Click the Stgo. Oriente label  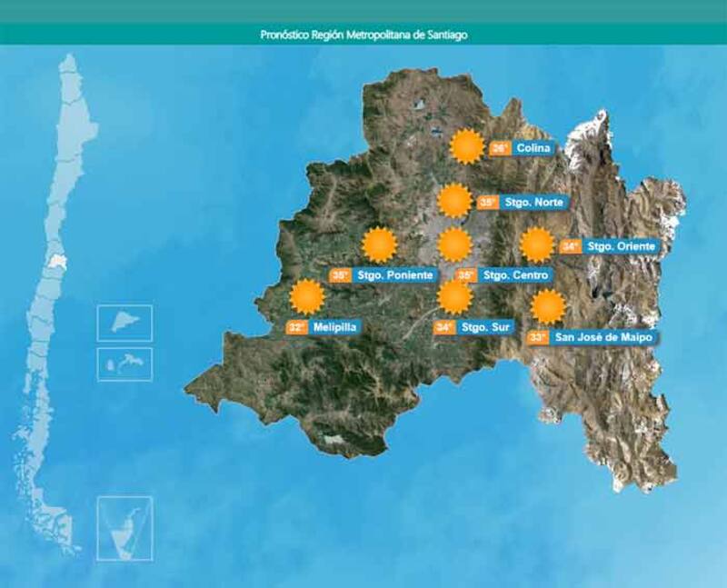click(620, 246)
